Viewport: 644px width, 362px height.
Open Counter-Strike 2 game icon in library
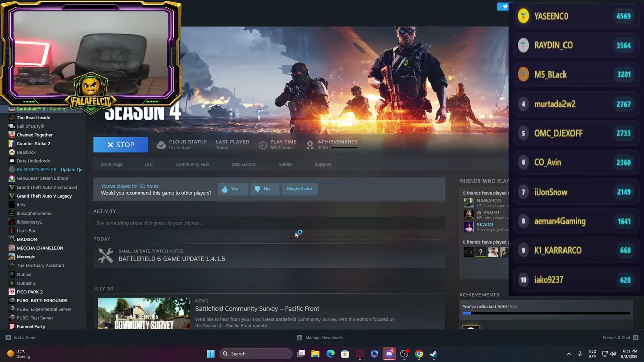12,143
